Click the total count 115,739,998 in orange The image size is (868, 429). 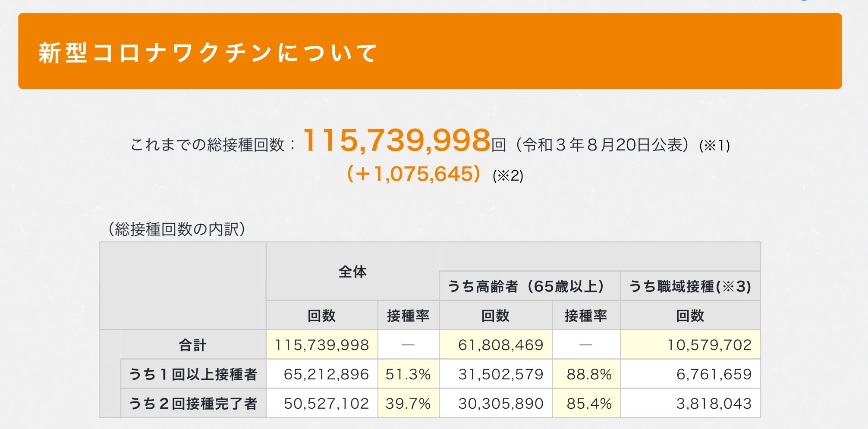tap(397, 141)
